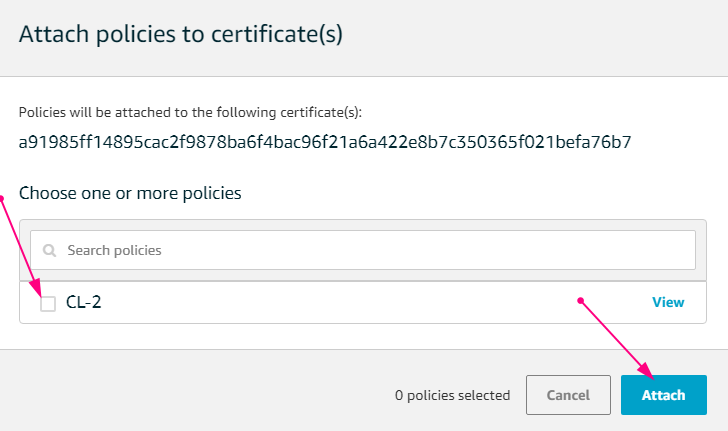Click the pink dot at the start of the arrow near View

pyautogui.click(x=580, y=301)
